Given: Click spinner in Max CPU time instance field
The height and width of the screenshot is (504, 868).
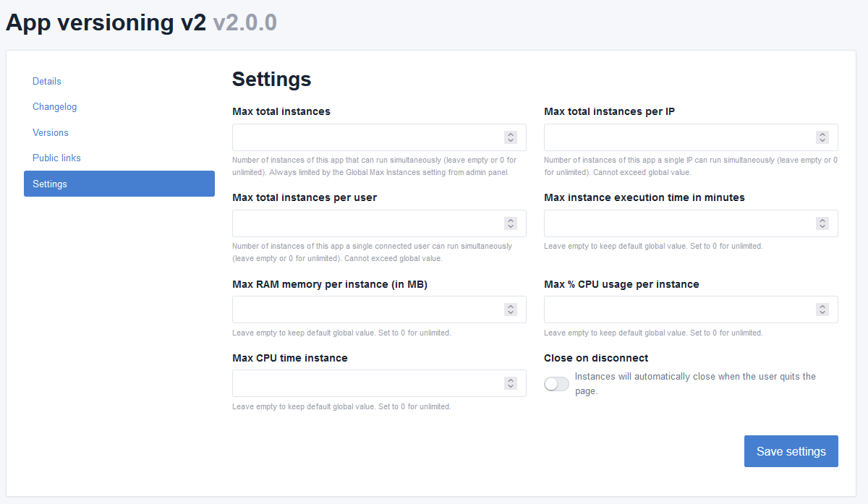Looking at the screenshot, I should point(511,383).
